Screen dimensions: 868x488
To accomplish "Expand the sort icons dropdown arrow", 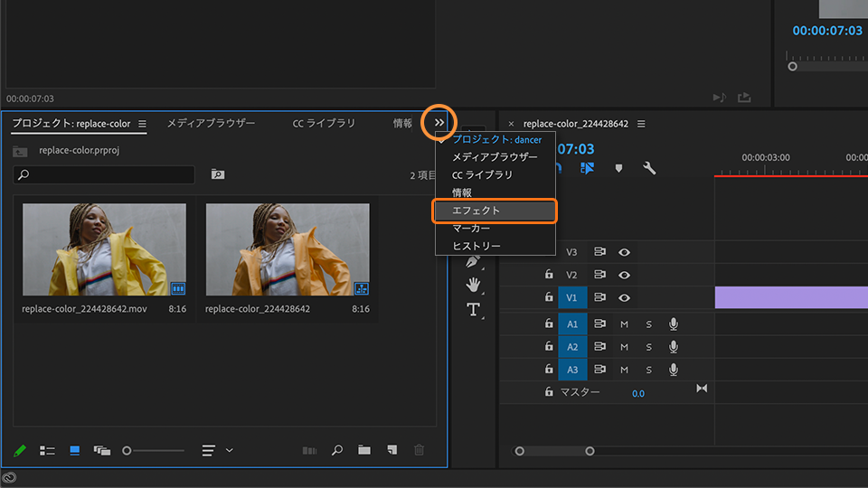I will (230, 450).
